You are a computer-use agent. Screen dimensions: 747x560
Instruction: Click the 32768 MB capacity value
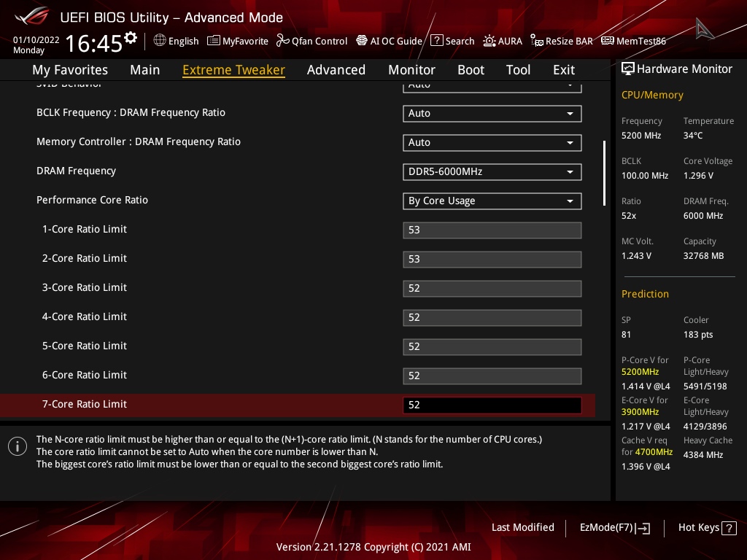704,256
